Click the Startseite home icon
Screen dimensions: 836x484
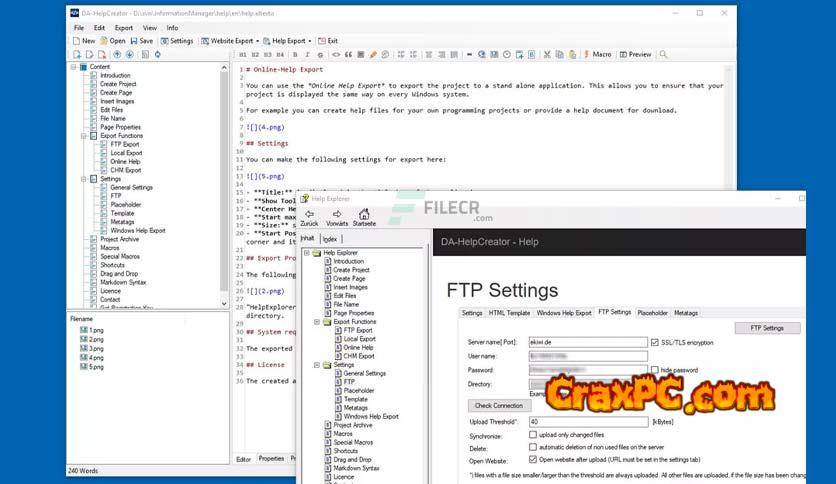pos(364,217)
